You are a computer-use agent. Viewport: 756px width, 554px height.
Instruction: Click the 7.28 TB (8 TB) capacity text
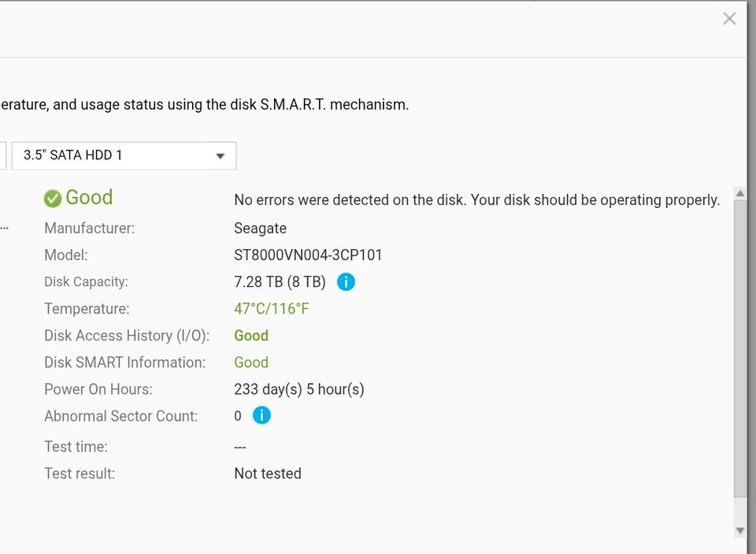pyautogui.click(x=280, y=282)
